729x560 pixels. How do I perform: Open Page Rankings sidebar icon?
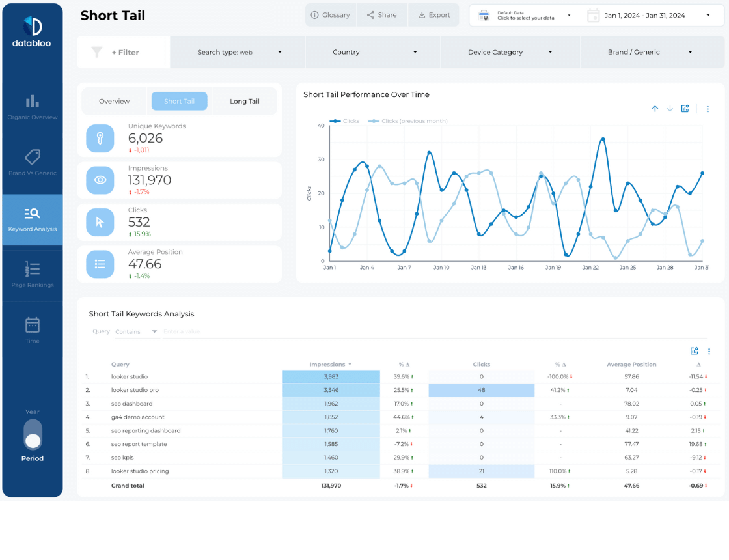33,269
